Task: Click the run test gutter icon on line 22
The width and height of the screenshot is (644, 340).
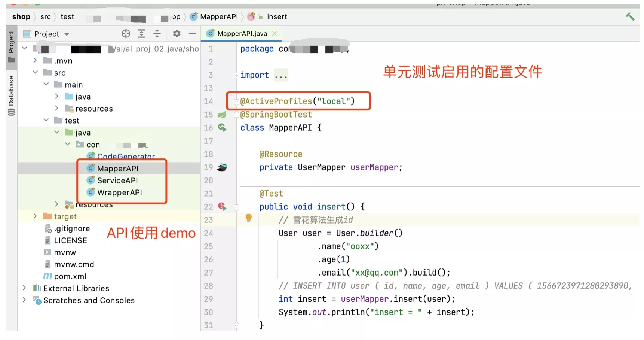Action: click(x=222, y=206)
